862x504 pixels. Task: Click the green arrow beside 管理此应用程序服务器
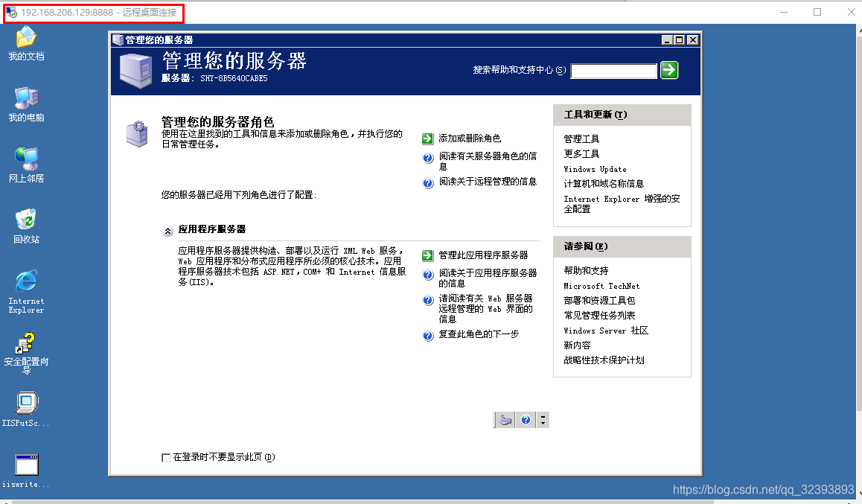428,255
